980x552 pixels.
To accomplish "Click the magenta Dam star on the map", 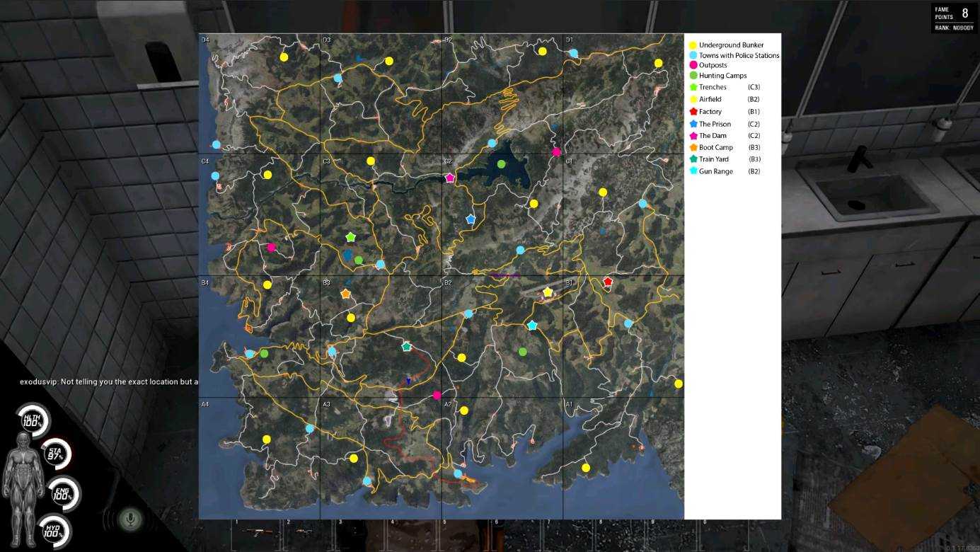I will tap(450, 178).
